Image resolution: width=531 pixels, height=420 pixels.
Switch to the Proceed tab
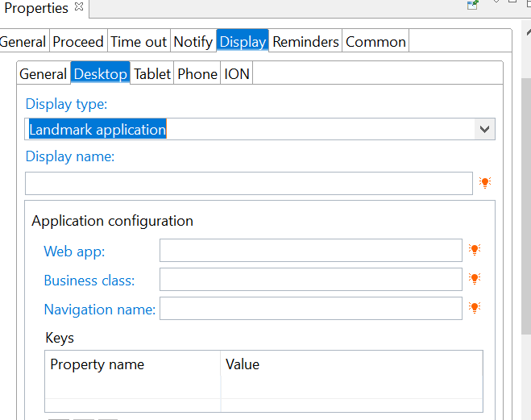point(78,42)
